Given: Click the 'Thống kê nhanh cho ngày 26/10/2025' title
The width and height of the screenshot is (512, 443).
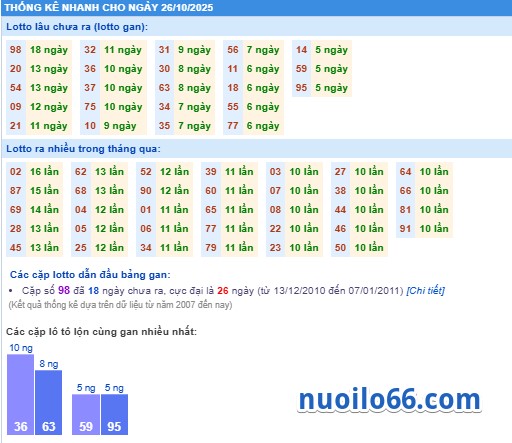Looking at the screenshot, I should click(x=109, y=7).
